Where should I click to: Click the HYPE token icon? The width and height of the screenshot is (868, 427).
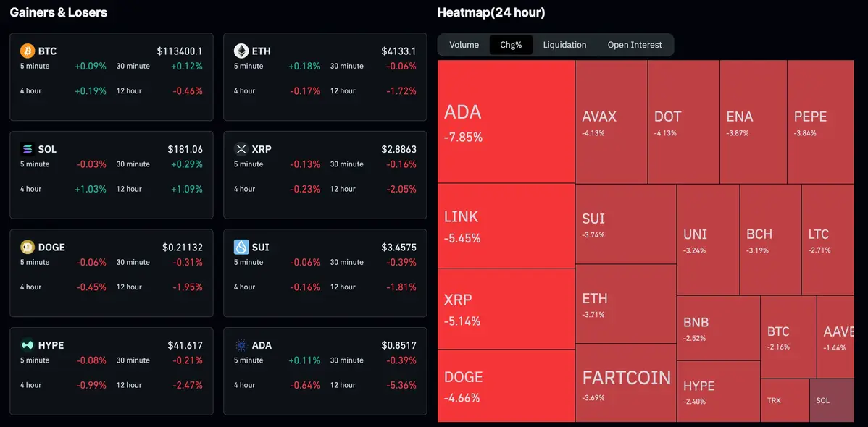click(x=28, y=345)
